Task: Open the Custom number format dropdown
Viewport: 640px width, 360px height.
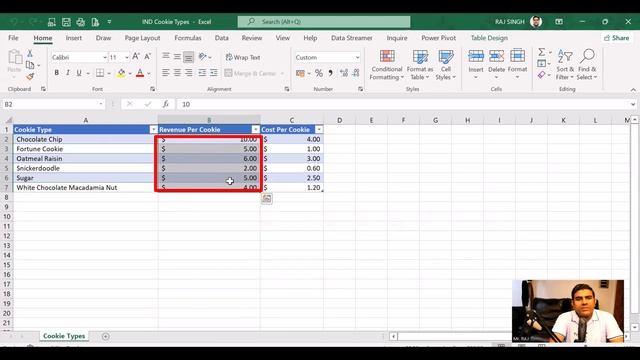Action: pyautogui.click(x=358, y=57)
